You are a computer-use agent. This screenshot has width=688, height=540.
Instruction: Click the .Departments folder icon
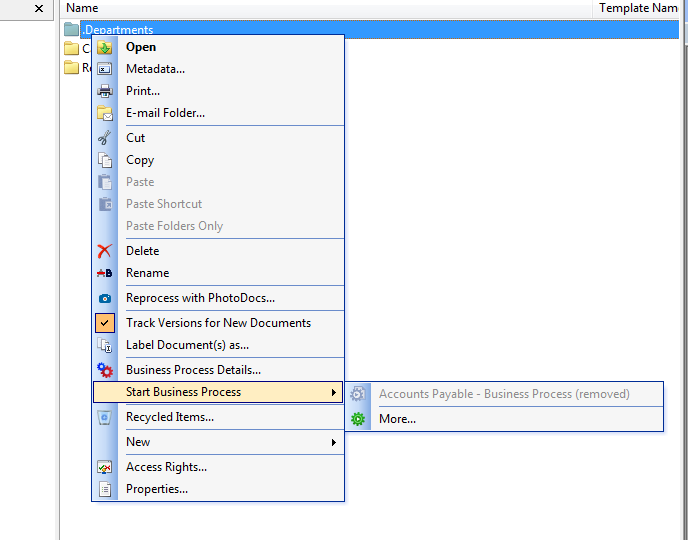point(71,29)
